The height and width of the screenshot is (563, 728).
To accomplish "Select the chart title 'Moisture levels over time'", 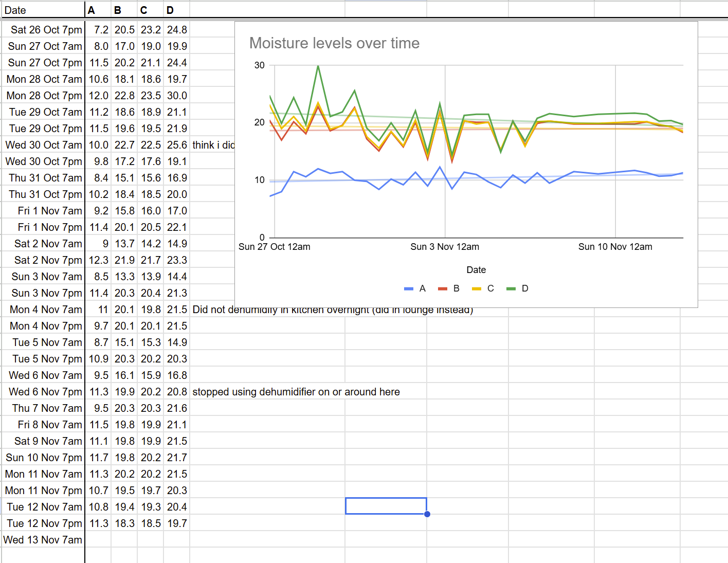I will point(334,43).
